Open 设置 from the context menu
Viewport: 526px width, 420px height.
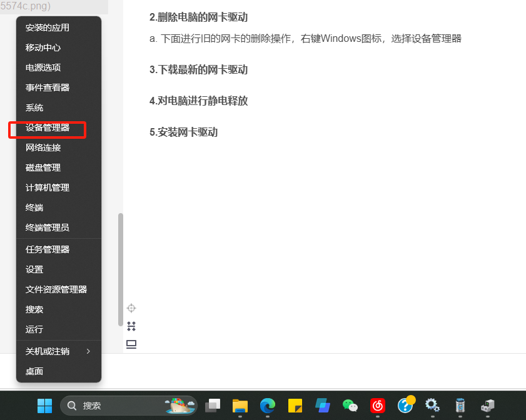click(59, 269)
